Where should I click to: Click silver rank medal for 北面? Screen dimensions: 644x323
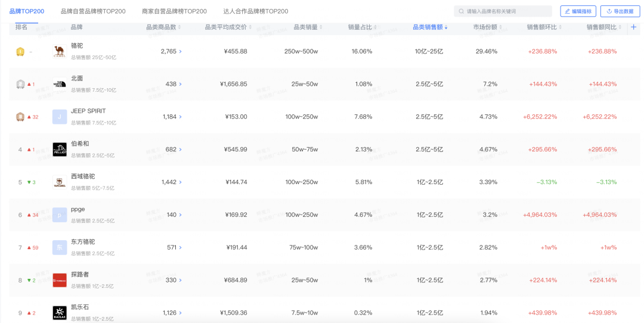coord(20,84)
